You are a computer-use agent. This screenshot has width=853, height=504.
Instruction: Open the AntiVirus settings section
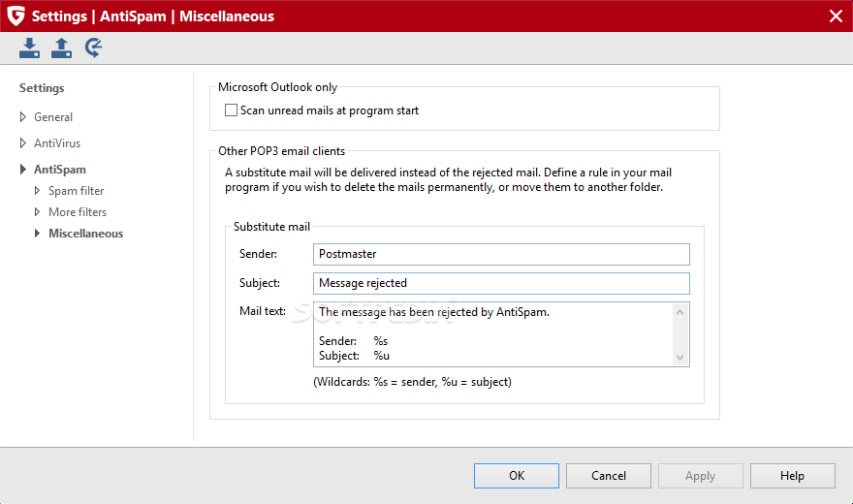click(57, 143)
